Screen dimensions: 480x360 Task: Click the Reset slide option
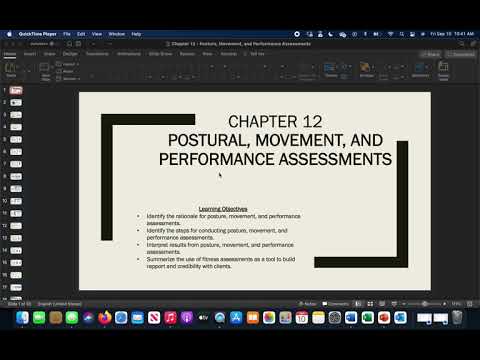(x=65, y=71)
